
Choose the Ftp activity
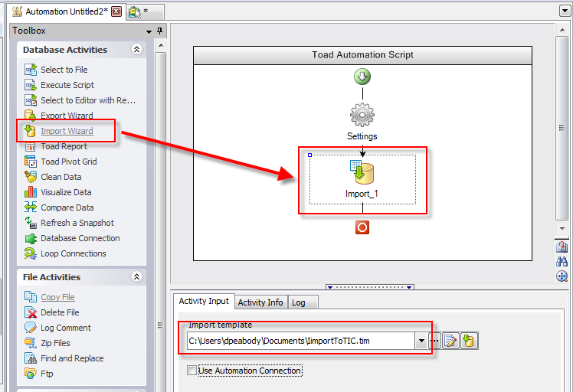[x=39, y=374]
